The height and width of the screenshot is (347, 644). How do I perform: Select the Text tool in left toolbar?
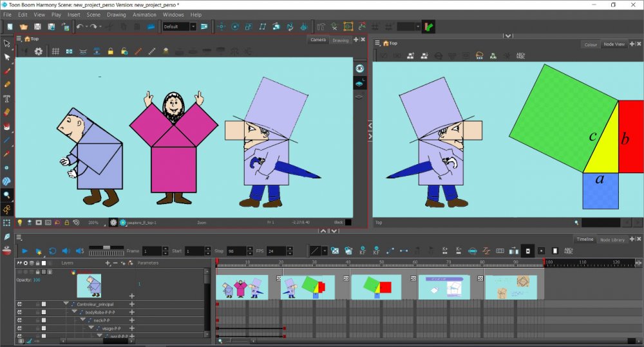pos(7,98)
